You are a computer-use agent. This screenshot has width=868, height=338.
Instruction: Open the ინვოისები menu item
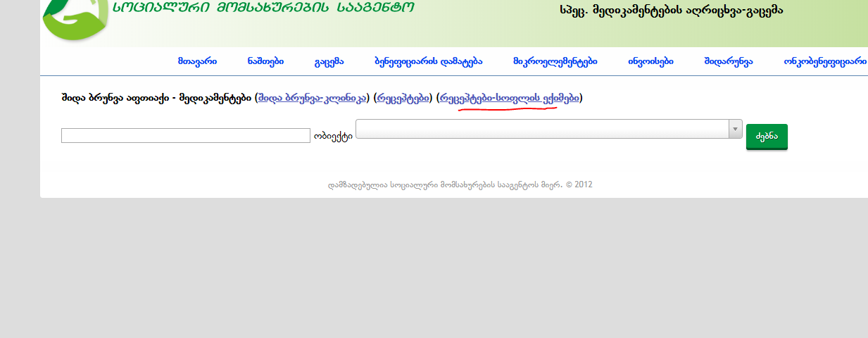[650, 61]
